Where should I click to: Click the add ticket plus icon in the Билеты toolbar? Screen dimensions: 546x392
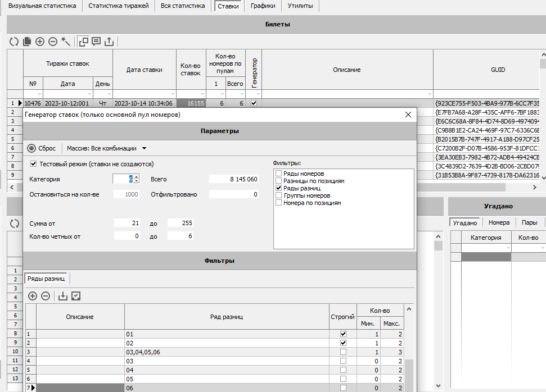coord(40,42)
